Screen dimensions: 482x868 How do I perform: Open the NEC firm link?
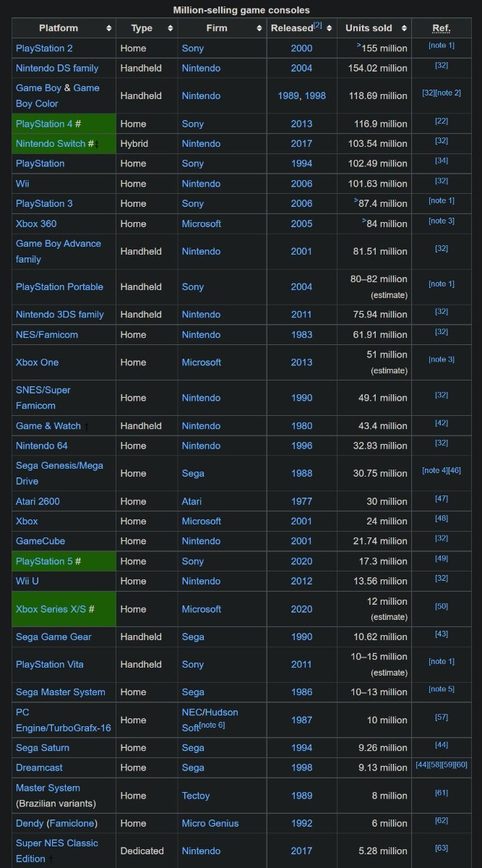pyautogui.click(x=191, y=712)
